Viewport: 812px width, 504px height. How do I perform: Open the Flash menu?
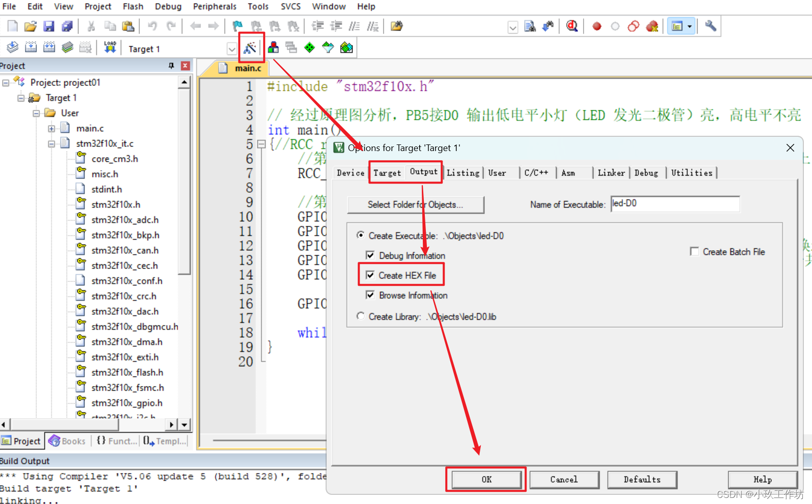(x=133, y=7)
